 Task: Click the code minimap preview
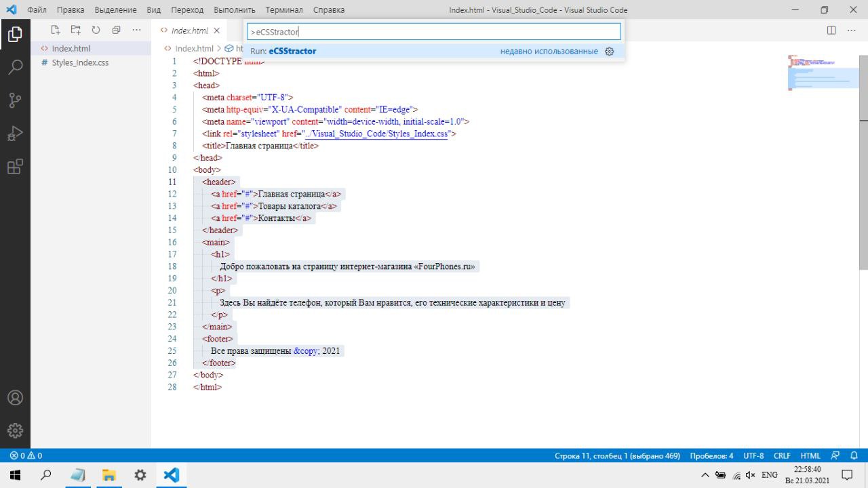823,72
